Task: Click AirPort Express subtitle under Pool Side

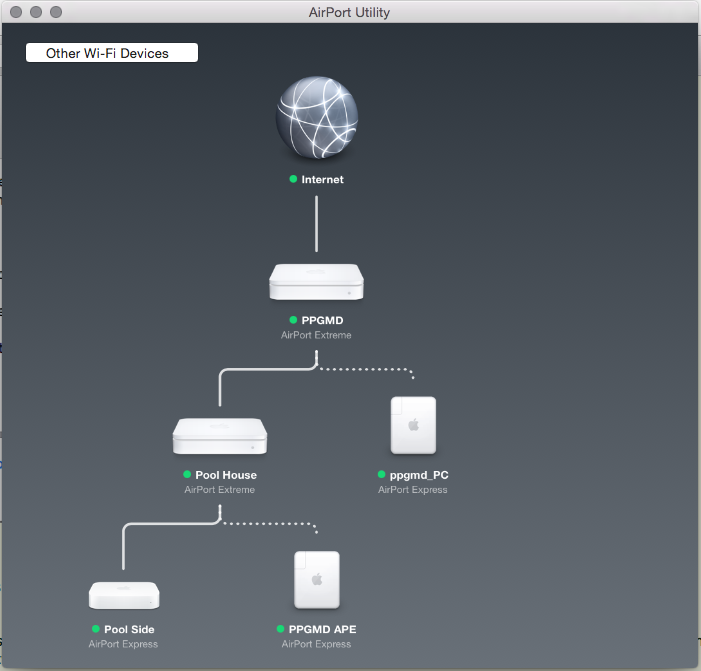Action: coord(123,644)
